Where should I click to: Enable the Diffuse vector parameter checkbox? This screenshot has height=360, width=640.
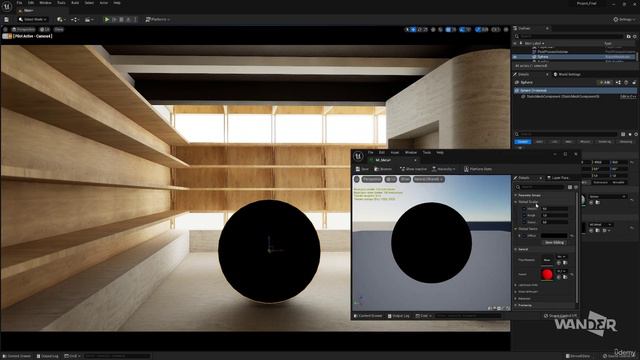[524, 236]
